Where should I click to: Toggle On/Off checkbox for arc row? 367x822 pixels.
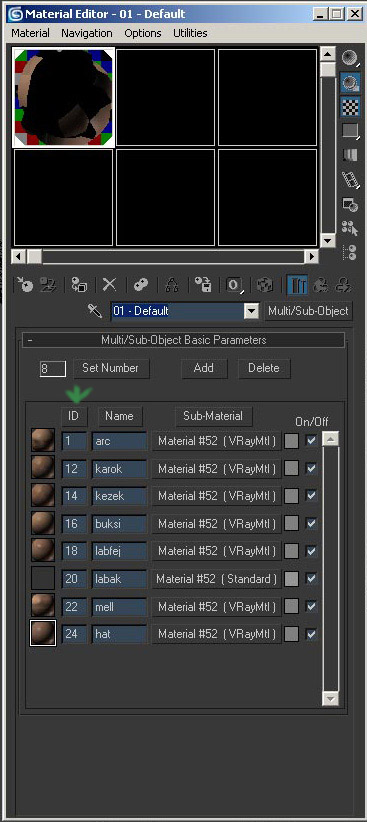coord(311,440)
